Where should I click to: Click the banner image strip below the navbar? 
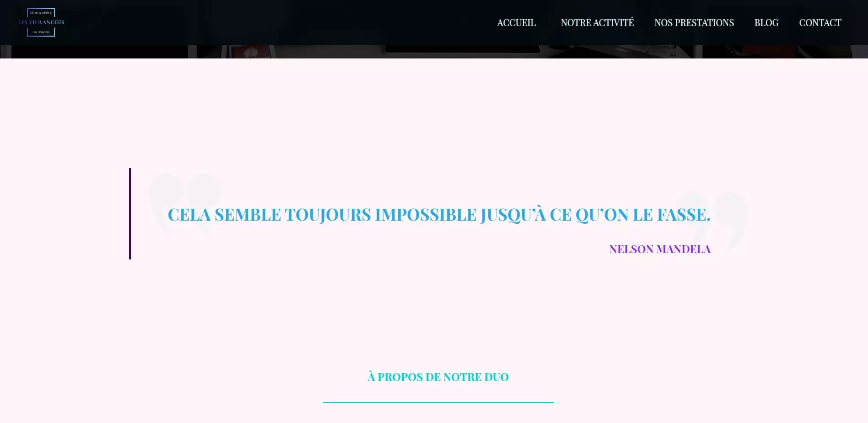pyautogui.click(x=434, y=52)
